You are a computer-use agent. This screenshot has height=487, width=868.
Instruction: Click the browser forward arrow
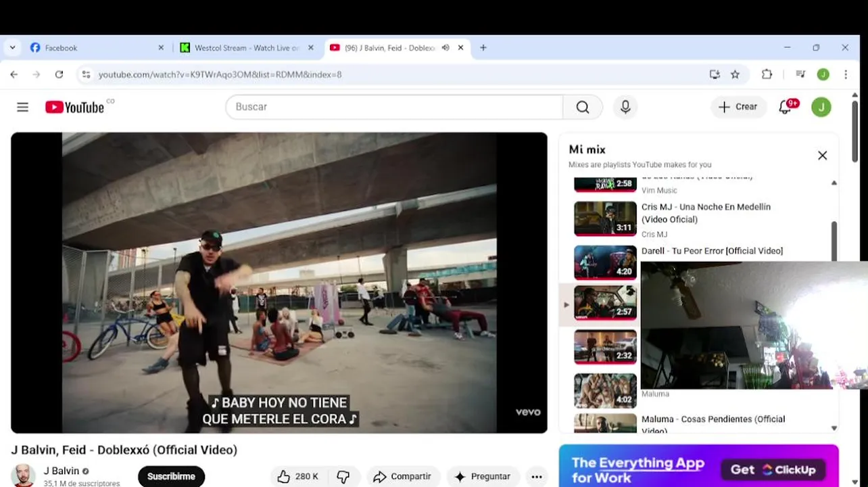pyautogui.click(x=37, y=74)
